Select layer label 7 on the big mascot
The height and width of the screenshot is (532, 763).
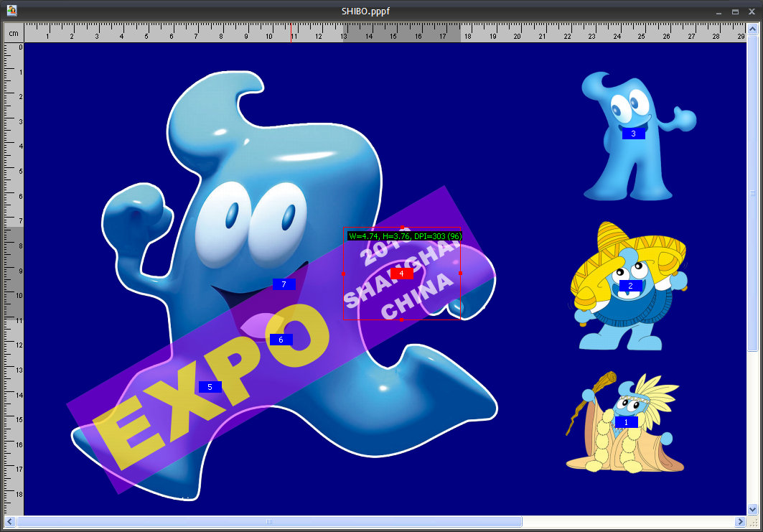(x=284, y=284)
